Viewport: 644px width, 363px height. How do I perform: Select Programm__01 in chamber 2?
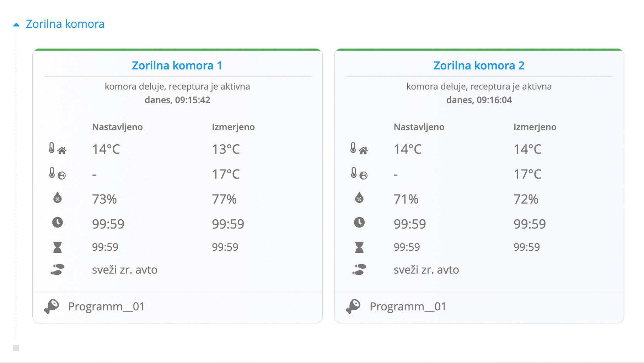click(408, 306)
